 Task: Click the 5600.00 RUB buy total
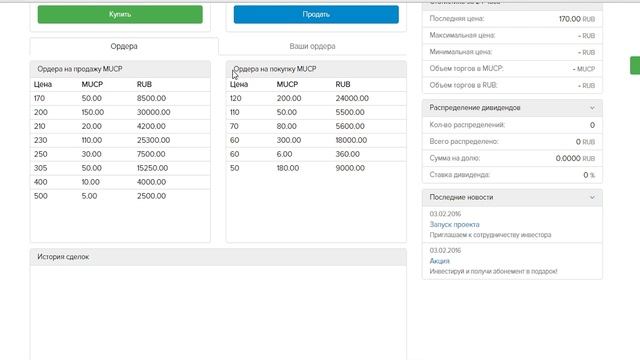click(x=350, y=126)
